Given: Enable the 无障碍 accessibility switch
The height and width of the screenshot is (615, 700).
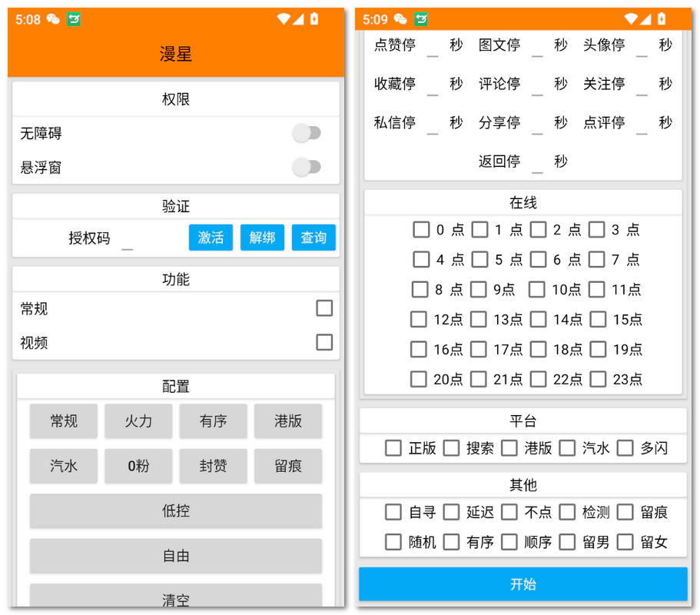Looking at the screenshot, I should pos(307,133).
